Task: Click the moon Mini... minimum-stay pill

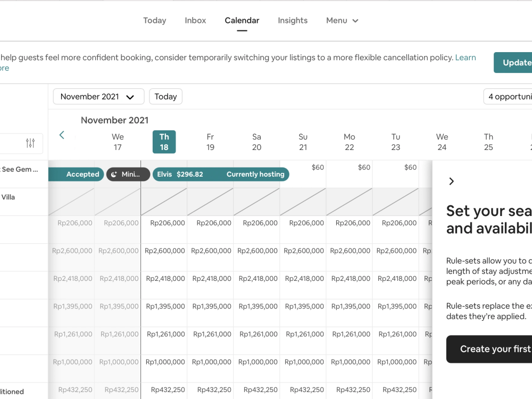Action: 128,174
